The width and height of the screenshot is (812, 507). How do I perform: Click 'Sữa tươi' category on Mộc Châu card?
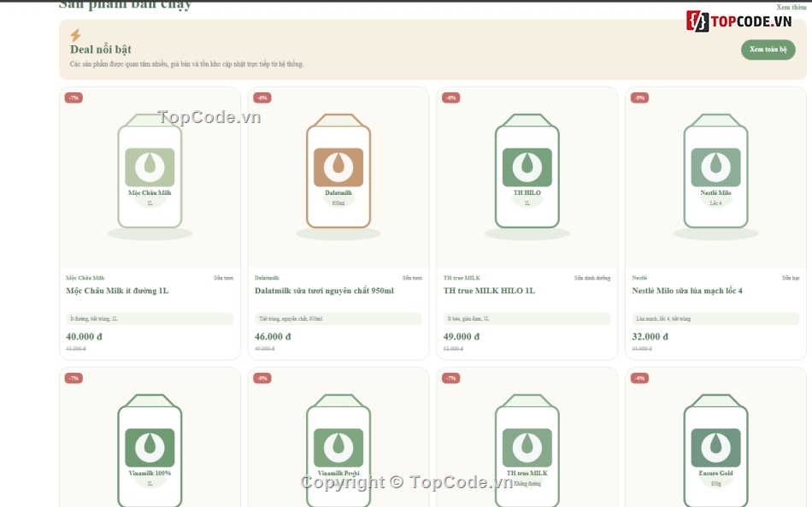[224, 278]
